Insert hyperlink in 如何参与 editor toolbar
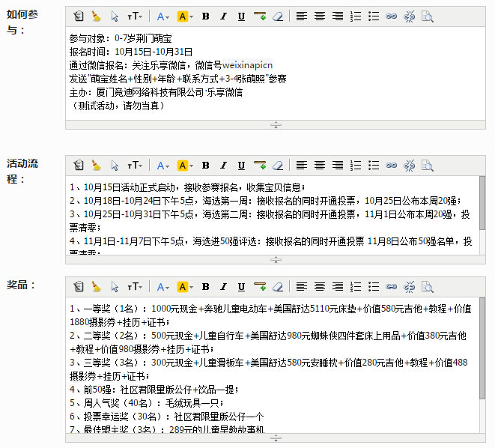 click(x=391, y=16)
